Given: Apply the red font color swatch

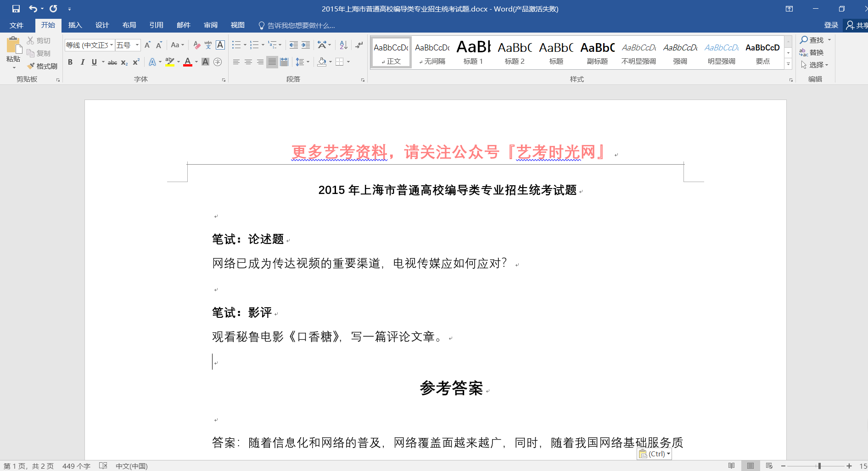Looking at the screenshot, I should pos(187,62).
